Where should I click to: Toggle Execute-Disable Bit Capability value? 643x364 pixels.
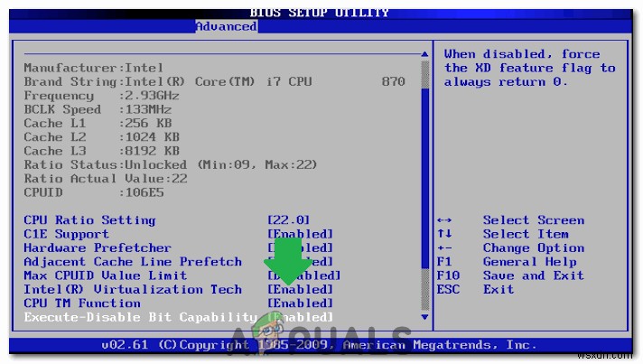(300, 317)
